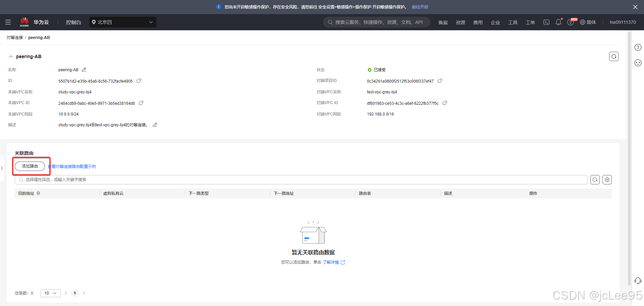This screenshot has width=644, height=306.
Task: Select page 1 of routes
Action: coord(75,293)
